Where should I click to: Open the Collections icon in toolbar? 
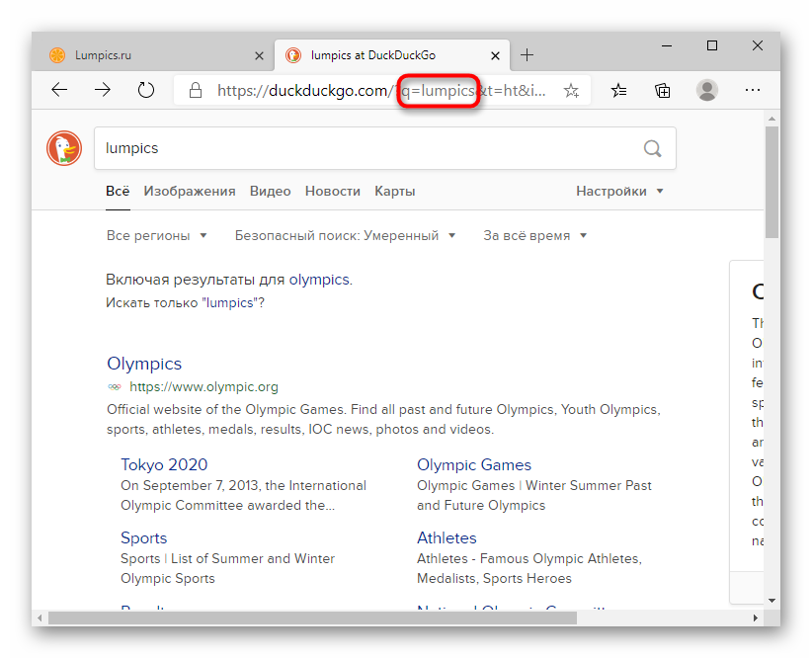click(x=663, y=90)
